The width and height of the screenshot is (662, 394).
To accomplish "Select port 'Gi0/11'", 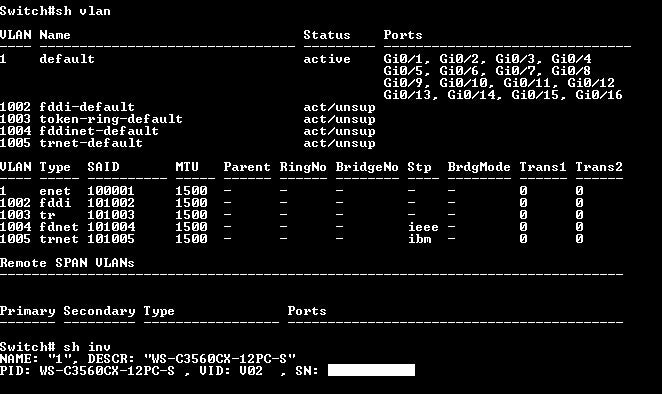I will coord(528,83).
